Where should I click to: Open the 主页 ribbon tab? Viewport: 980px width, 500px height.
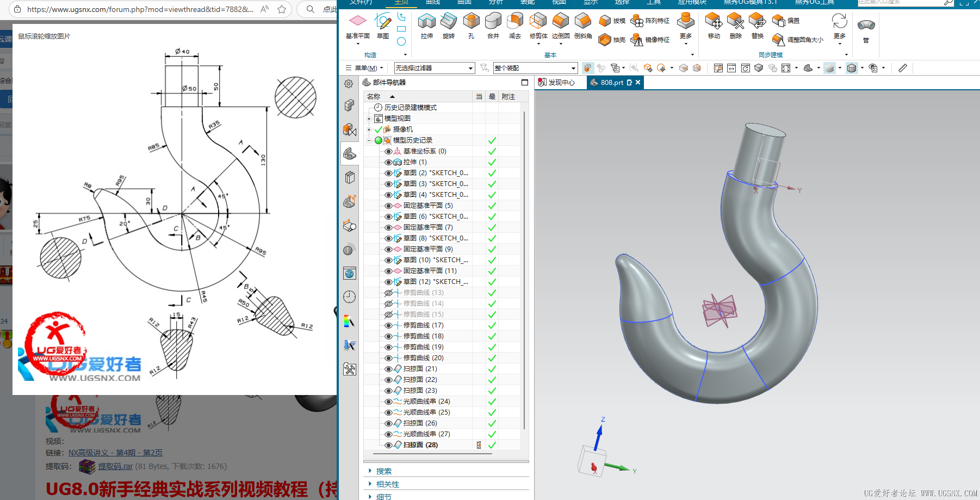(x=401, y=2)
